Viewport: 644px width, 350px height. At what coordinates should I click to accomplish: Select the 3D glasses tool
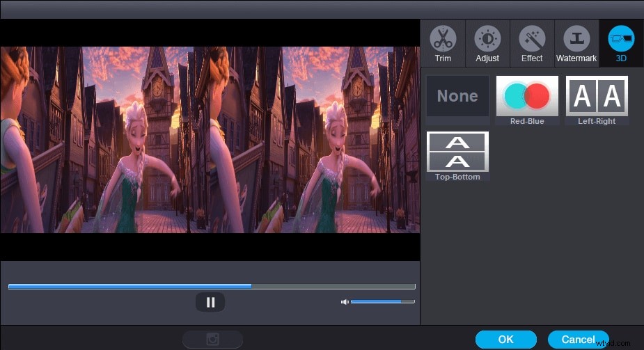pos(621,44)
